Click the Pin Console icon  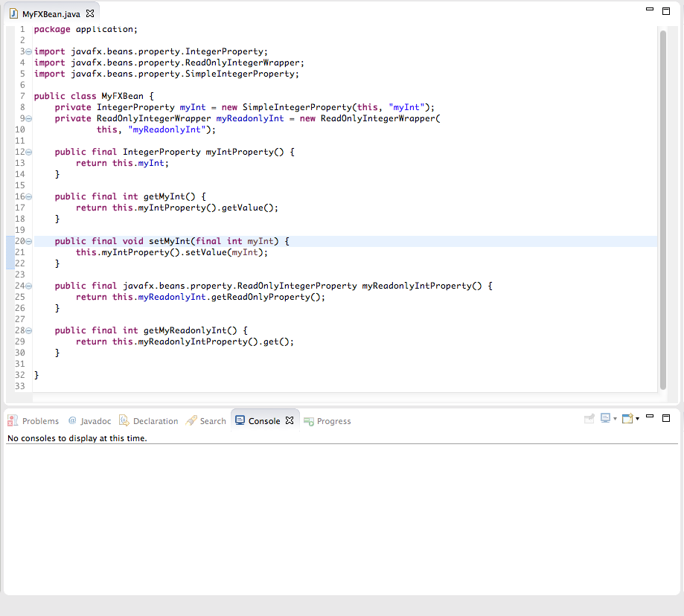point(589,419)
